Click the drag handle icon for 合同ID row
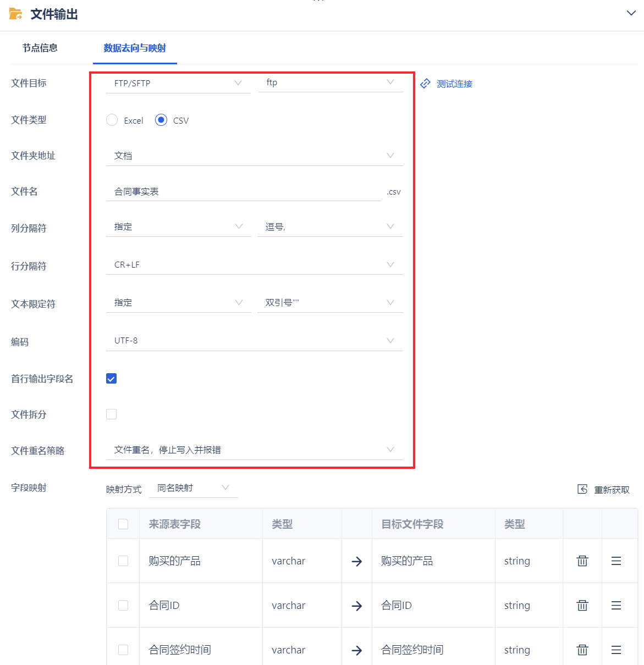The height and width of the screenshot is (665, 644). (616, 605)
